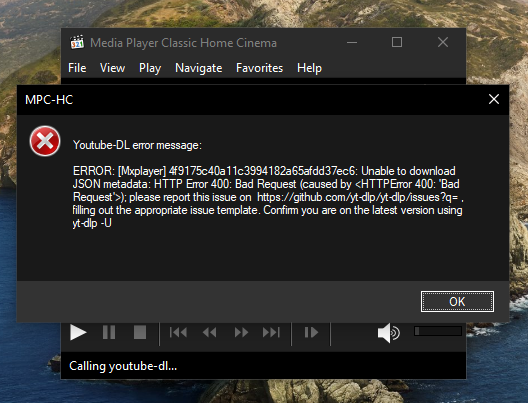Click the Pause button in player controls
528x403 pixels.
tap(109, 333)
